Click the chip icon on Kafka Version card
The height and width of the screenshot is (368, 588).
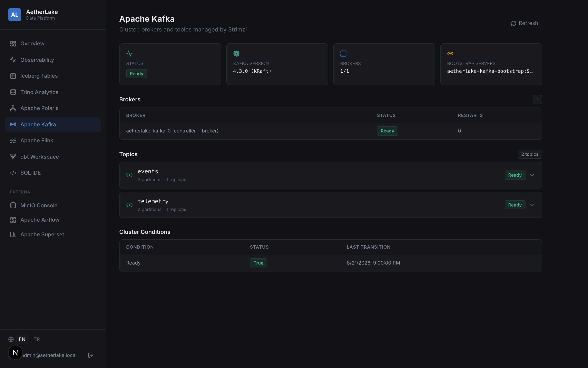tap(236, 54)
